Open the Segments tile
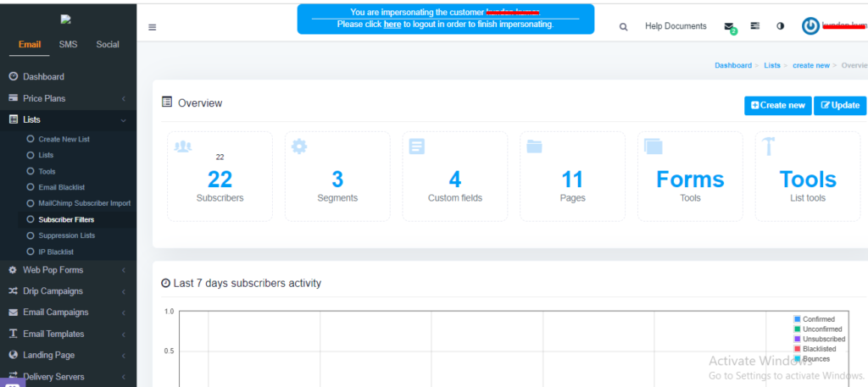The width and height of the screenshot is (868, 387). [x=337, y=176]
